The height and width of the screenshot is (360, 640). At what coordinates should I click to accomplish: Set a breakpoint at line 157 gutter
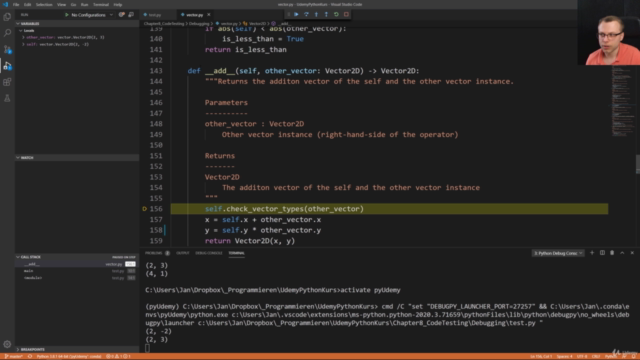coord(144,220)
